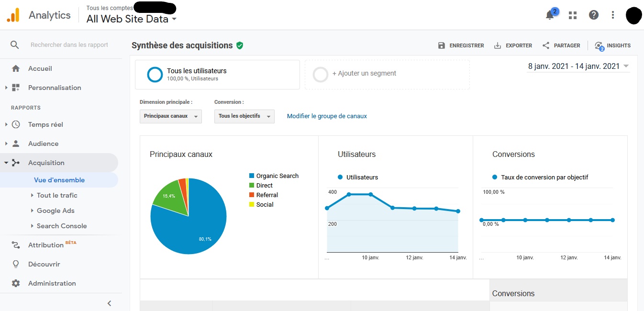The height and width of the screenshot is (311, 644).
Task: Click the orange Referral legend swatch
Action: (x=251, y=195)
